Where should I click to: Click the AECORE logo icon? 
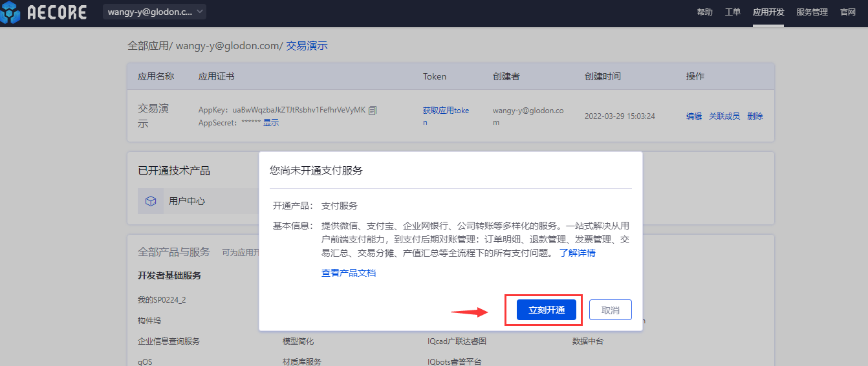point(12,12)
